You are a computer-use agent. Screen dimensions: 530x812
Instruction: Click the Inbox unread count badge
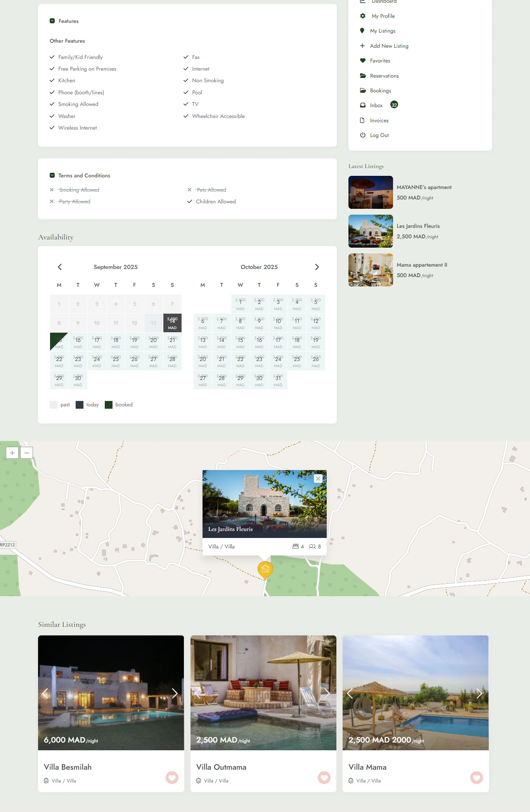coord(394,105)
